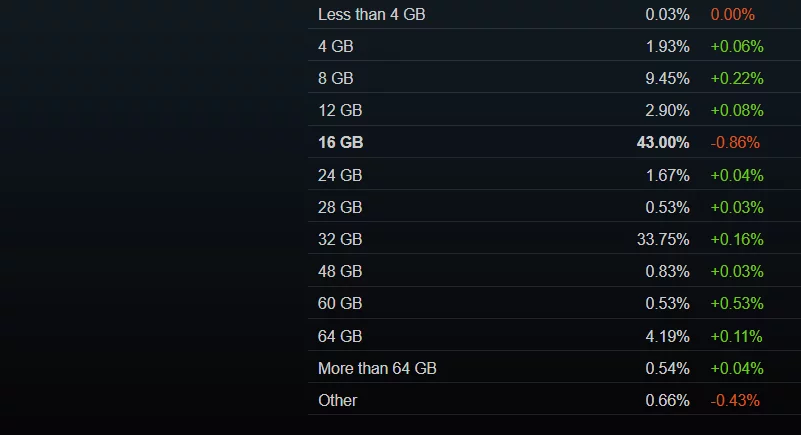801x435 pixels.
Task: Select the "More than 64 GB" row
Action: 377,368
